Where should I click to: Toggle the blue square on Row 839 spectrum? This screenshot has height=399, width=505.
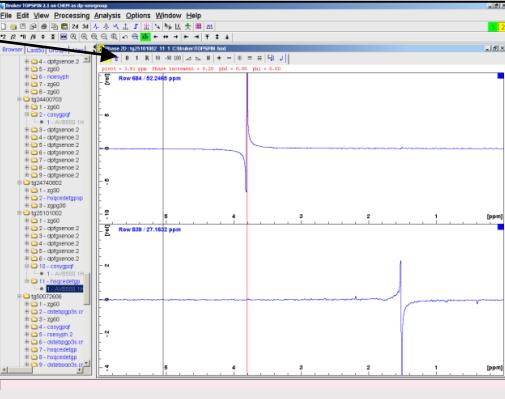click(x=500, y=227)
